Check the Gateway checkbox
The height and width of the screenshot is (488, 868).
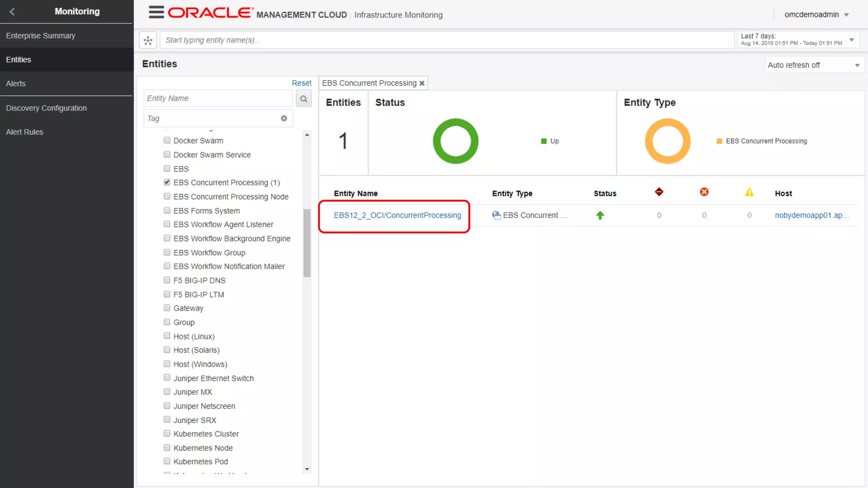(x=167, y=308)
